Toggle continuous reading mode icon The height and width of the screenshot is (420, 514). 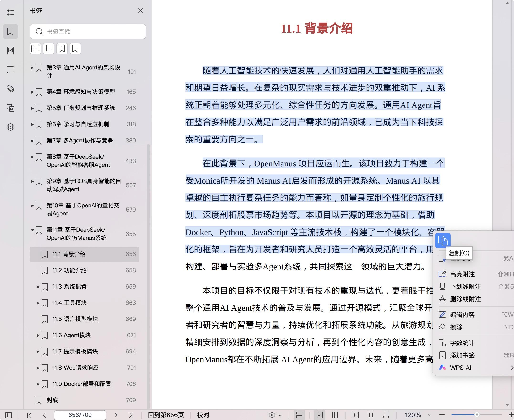click(299, 415)
